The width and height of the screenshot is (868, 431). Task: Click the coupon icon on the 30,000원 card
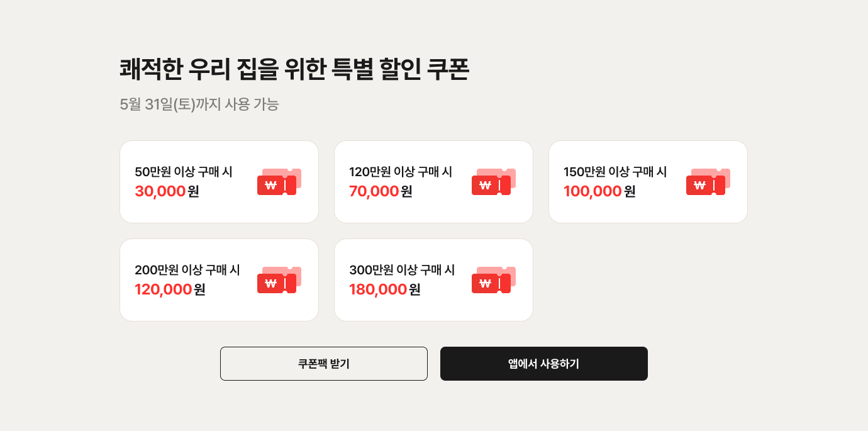point(279,182)
